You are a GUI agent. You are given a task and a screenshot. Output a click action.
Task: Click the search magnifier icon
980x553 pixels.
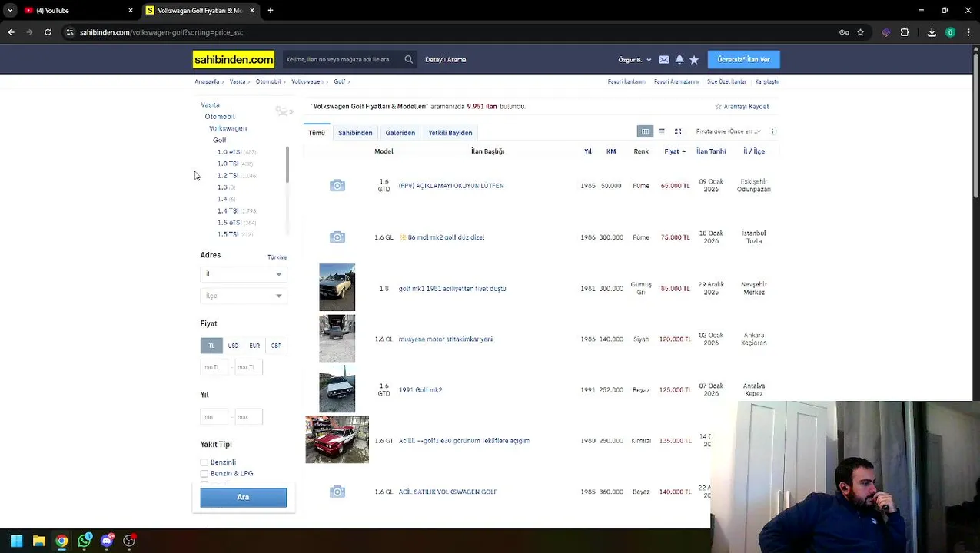(x=409, y=59)
